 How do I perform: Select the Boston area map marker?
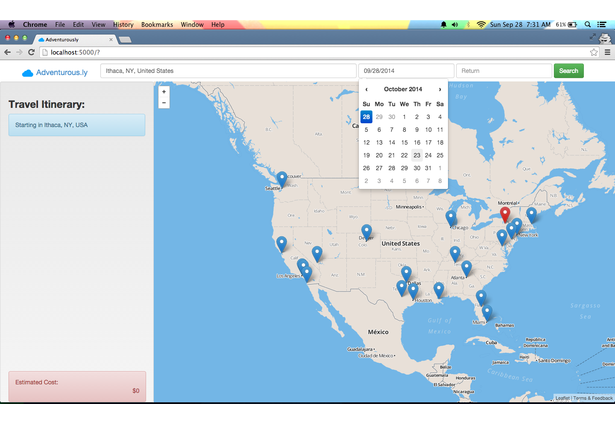(x=531, y=216)
